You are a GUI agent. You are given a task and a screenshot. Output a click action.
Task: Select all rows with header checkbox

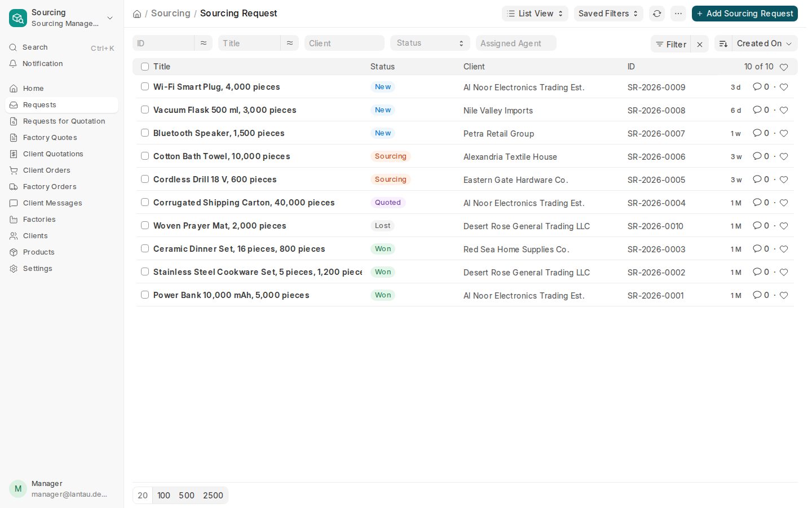[145, 67]
